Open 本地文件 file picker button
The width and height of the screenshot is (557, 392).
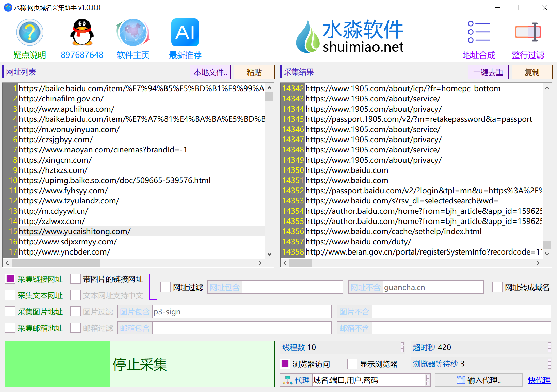pos(210,72)
